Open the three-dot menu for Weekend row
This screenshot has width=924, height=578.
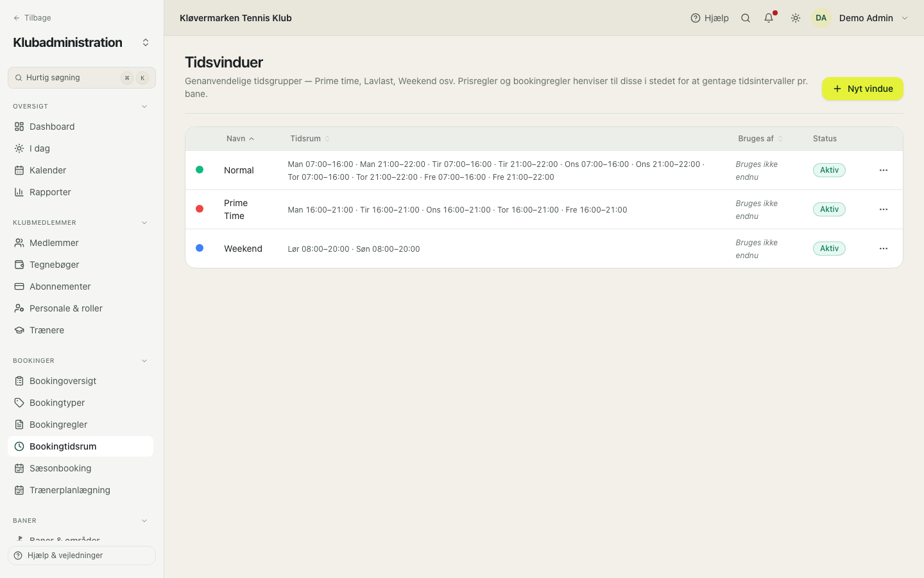(884, 249)
